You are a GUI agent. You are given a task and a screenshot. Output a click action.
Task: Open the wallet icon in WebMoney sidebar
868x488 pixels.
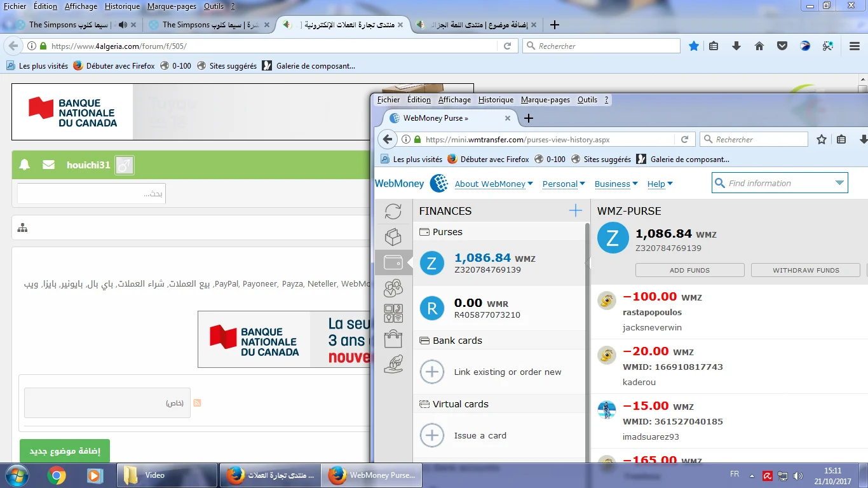[393, 262]
